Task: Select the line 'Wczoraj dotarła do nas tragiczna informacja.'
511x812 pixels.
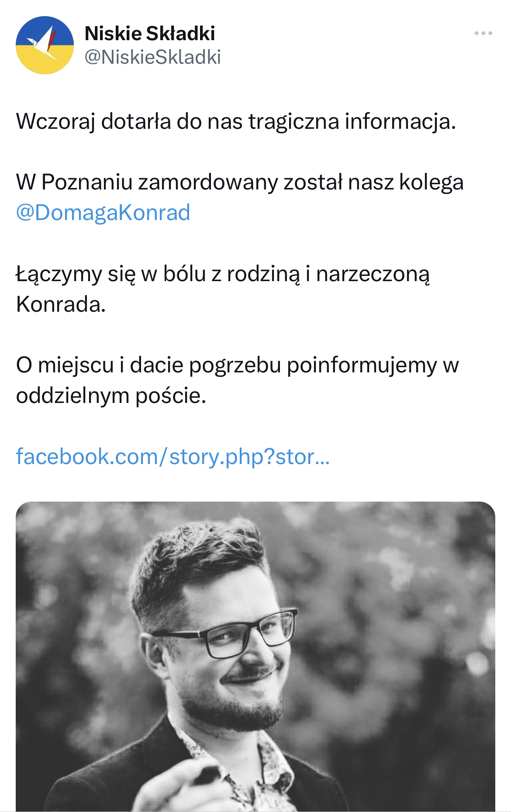Action: click(x=236, y=121)
